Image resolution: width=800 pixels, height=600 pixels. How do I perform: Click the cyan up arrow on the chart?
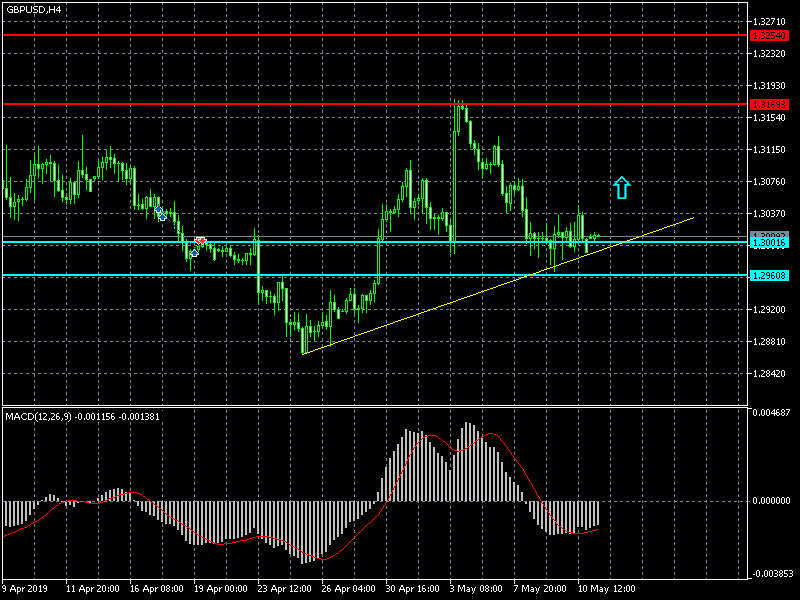[622, 187]
